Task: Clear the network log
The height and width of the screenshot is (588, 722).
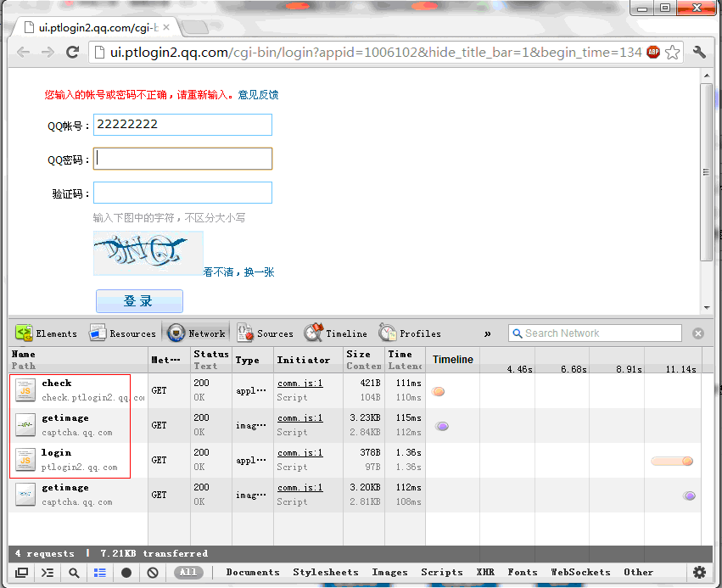Action: coord(153,573)
